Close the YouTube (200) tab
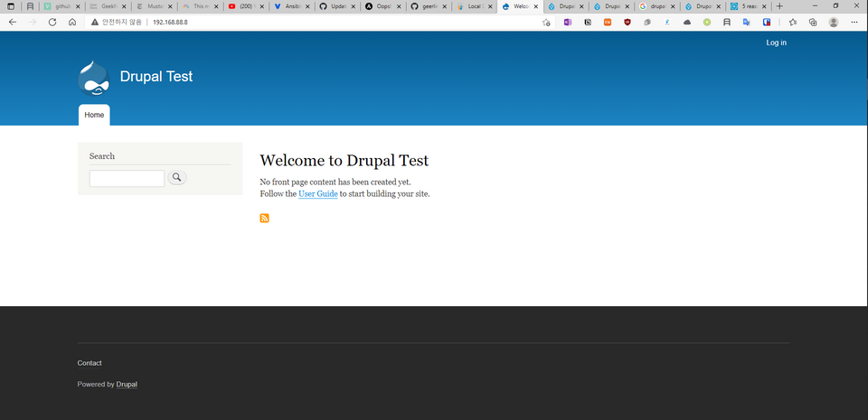The width and height of the screenshot is (868, 420). [x=262, y=6]
